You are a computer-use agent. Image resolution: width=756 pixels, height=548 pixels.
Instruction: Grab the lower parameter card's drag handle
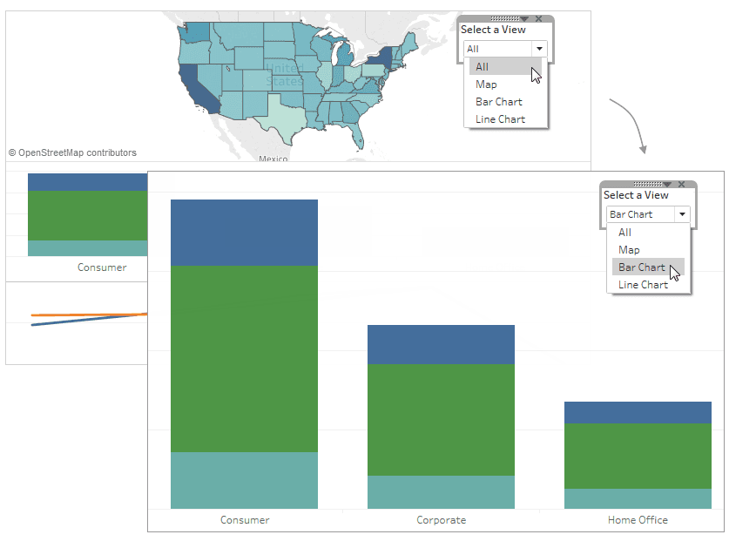tap(647, 185)
